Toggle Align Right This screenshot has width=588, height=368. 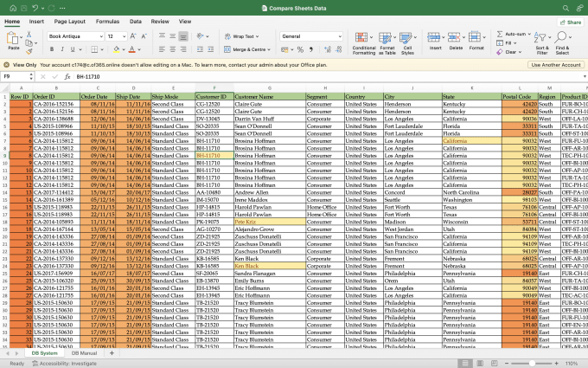(x=183, y=49)
